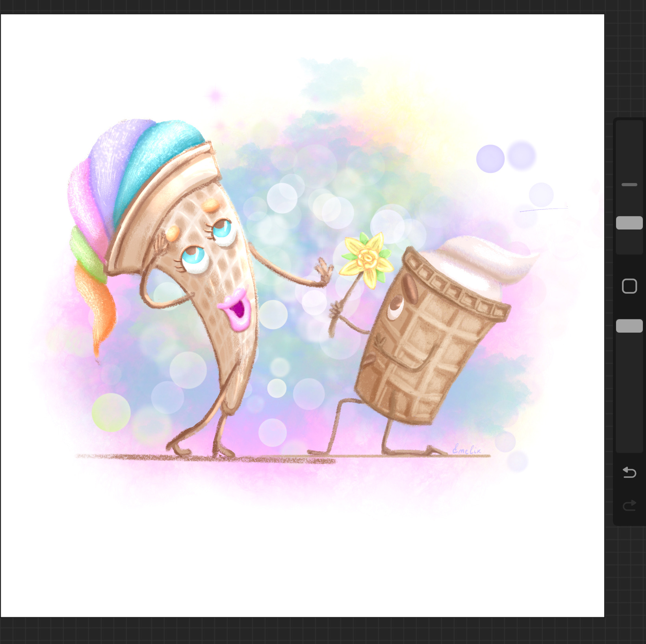Click the undo arrow in the sidebar

629,472
